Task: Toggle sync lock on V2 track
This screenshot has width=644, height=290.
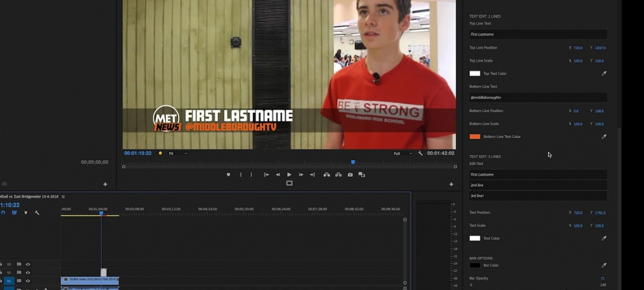Action: (x=19, y=272)
